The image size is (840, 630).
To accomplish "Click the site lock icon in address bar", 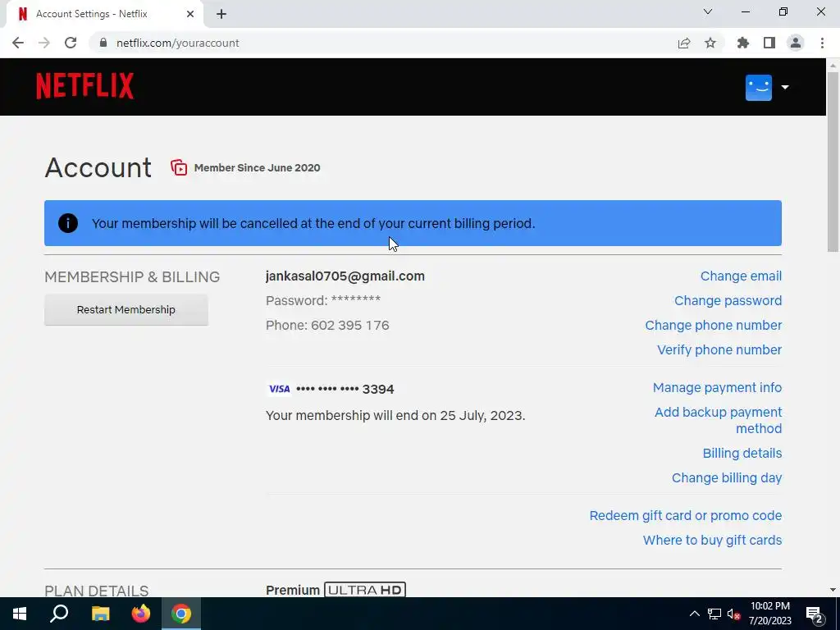I will pos(103,43).
